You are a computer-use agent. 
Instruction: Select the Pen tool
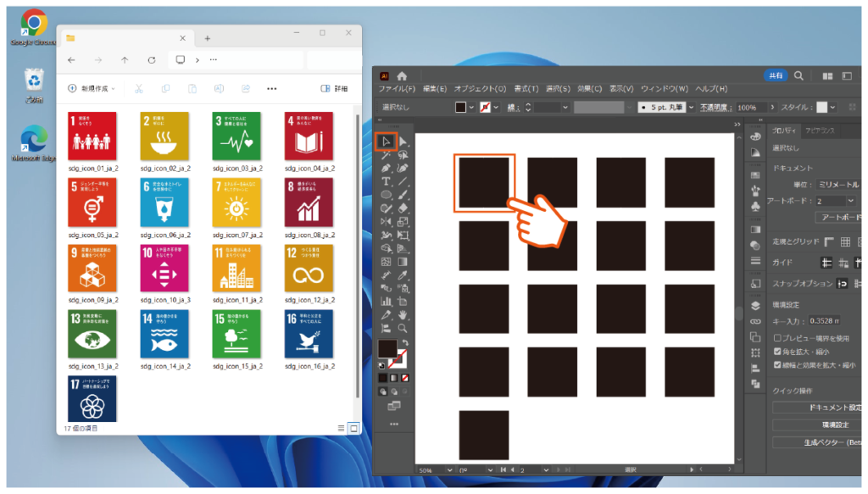[386, 168]
